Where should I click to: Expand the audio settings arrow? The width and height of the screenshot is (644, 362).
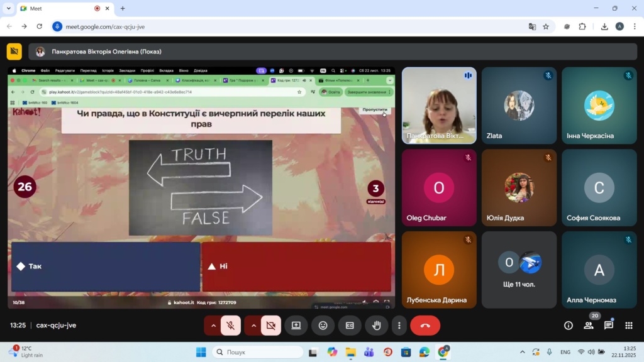tap(213, 326)
